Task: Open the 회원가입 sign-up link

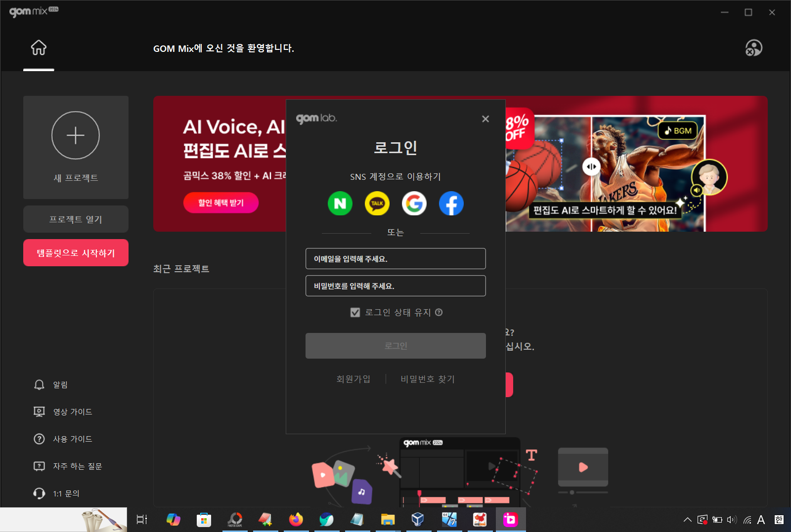Action: tap(353, 379)
